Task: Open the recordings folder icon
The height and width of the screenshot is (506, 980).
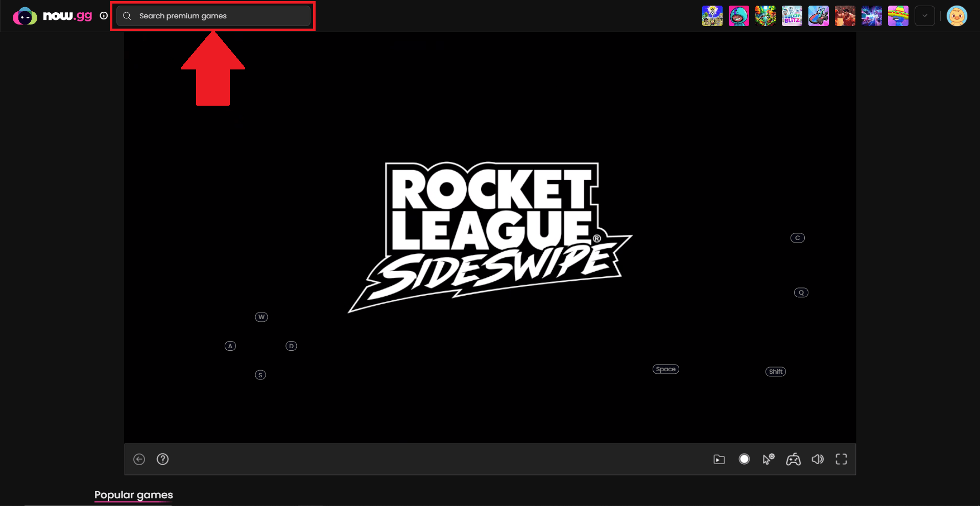Action: [x=719, y=460]
